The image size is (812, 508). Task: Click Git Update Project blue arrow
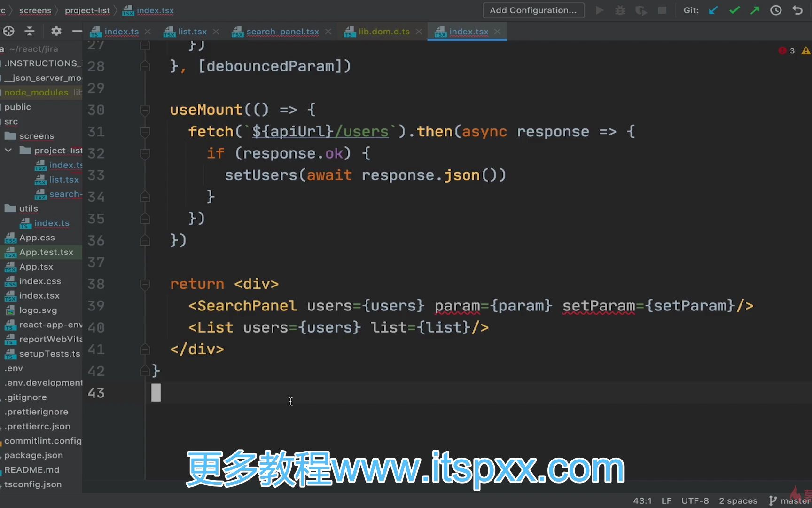(x=713, y=10)
